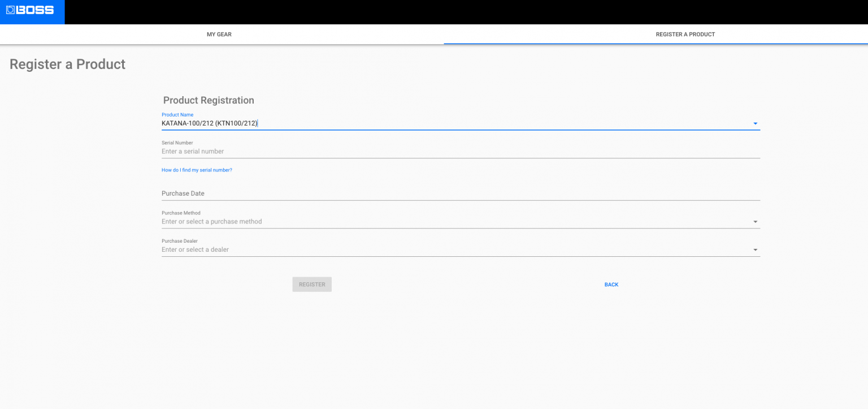
Task: Switch to the MY GEAR tab
Action: pyautogui.click(x=219, y=35)
